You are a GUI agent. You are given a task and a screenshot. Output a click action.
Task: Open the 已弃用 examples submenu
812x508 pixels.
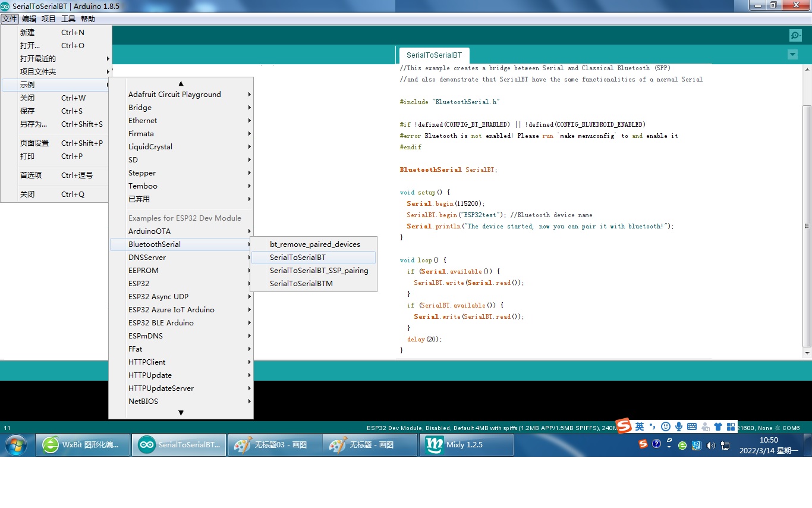point(181,199)
